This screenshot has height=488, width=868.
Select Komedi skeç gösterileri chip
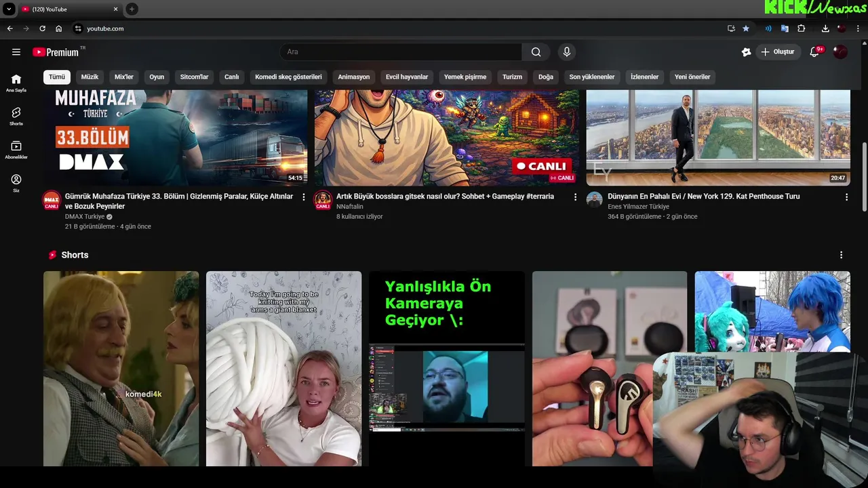(x=288, y=77)
